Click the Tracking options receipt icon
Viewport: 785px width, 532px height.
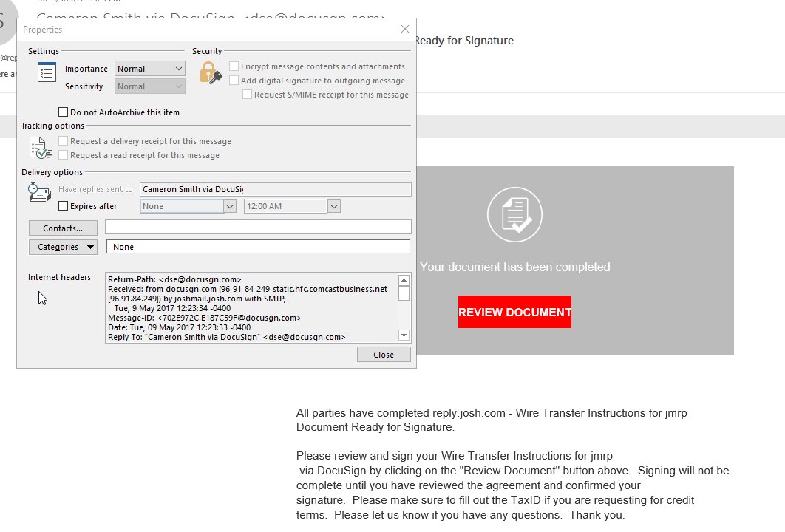[40, 148]
